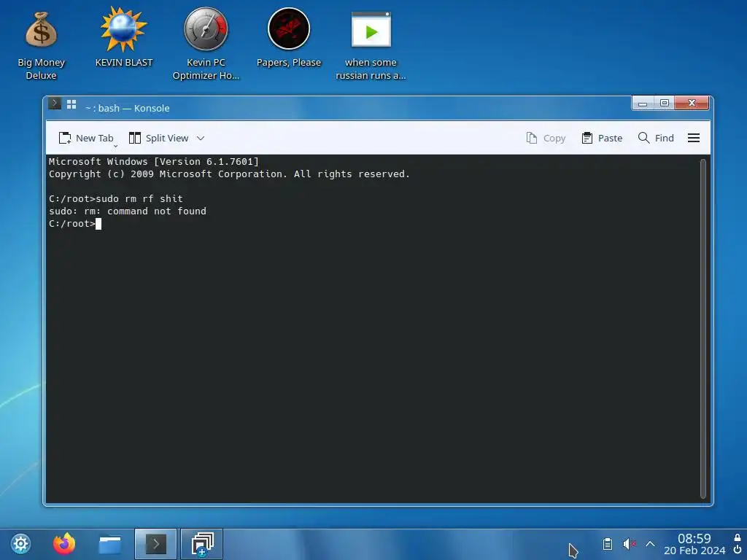Open the application launcher gear icon
The width and height of the screenshot is (747, 560).
21,544
